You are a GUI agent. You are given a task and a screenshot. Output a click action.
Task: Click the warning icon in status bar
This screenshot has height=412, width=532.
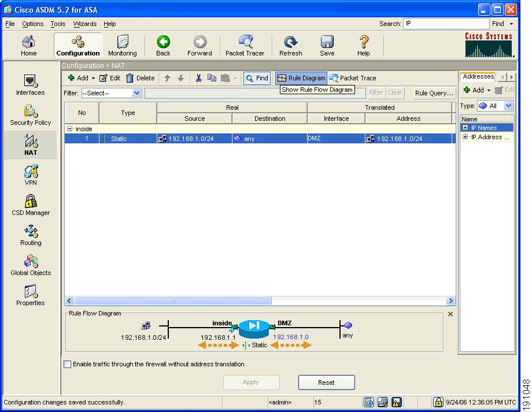[396, 402]
